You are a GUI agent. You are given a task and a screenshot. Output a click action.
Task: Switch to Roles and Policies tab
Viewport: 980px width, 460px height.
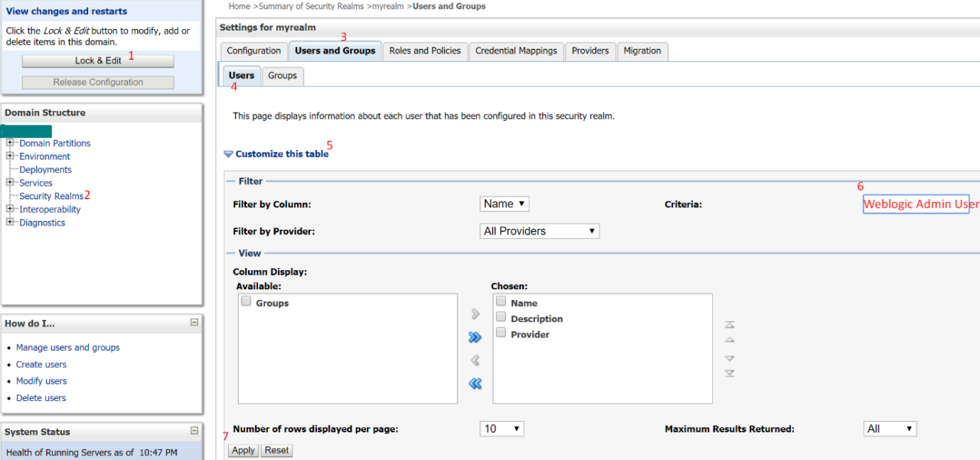[x=425, y=51]
